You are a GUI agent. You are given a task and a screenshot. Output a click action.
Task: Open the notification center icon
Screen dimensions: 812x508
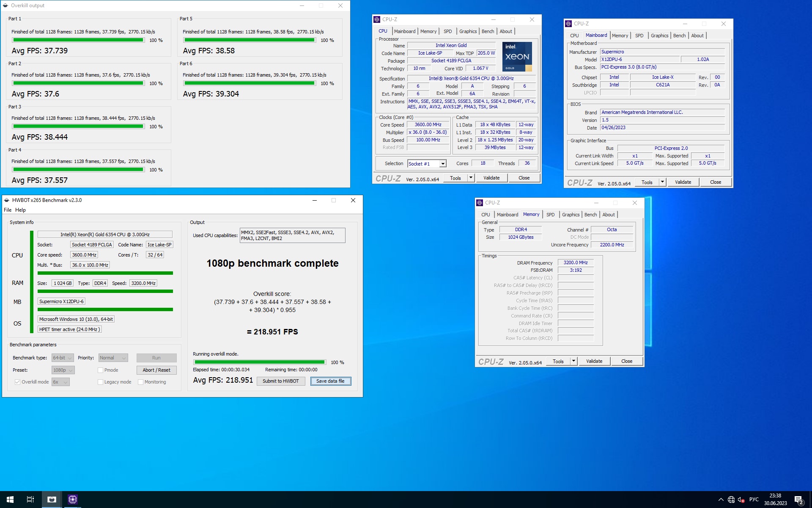click(798, 500)
